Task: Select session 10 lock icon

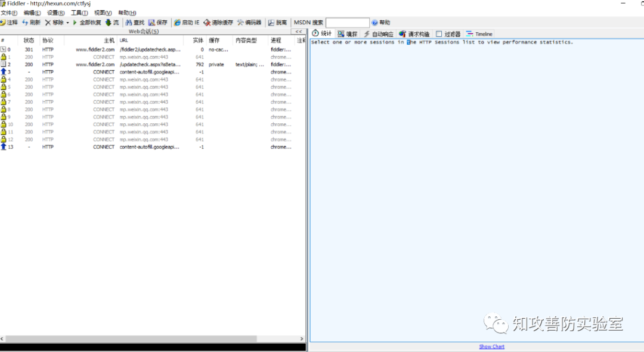Action: point(4,124)
